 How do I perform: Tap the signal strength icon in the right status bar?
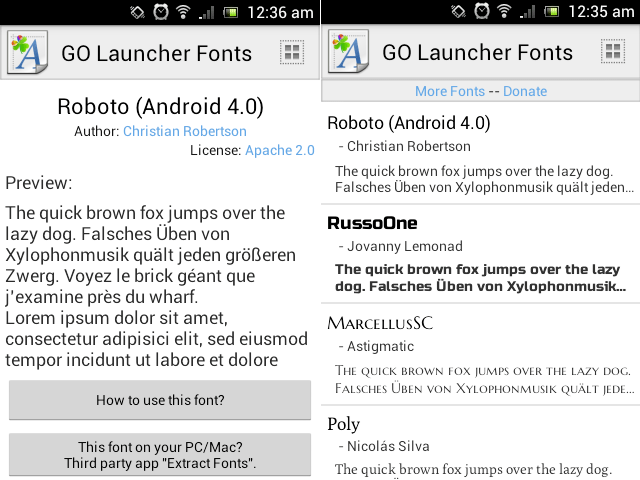click(x=527, y=12)
